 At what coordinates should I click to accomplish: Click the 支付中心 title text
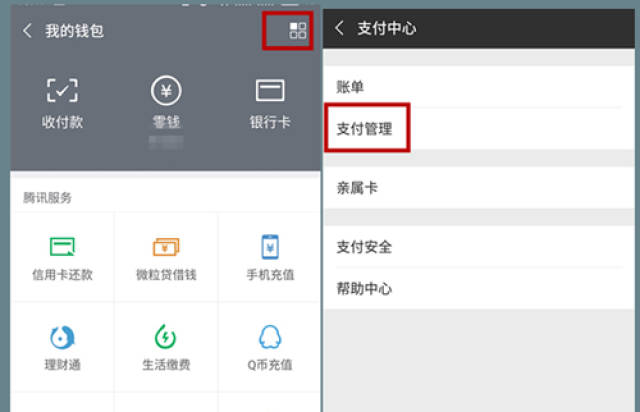(387, 29)
